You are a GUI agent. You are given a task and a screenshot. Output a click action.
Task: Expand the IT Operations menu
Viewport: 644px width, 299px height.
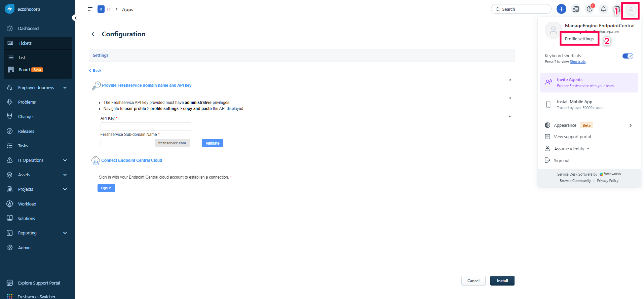click(x=65, y=160)
